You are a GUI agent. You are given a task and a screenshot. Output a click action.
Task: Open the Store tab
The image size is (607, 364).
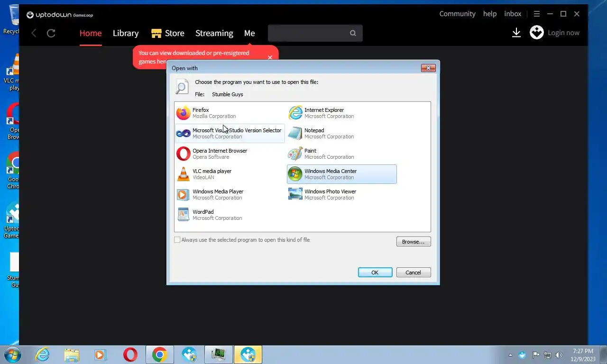tap(168, 33)
